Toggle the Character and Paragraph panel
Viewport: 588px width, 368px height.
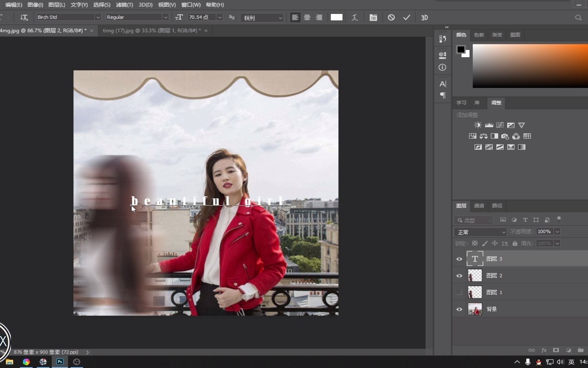pyautogui.click(x=373, y=17)
